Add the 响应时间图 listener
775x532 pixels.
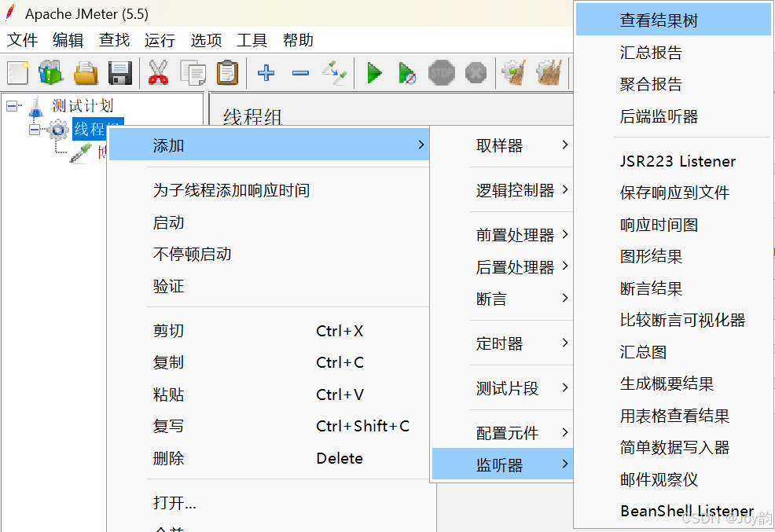pyautogui.click(x=674, y=225)
